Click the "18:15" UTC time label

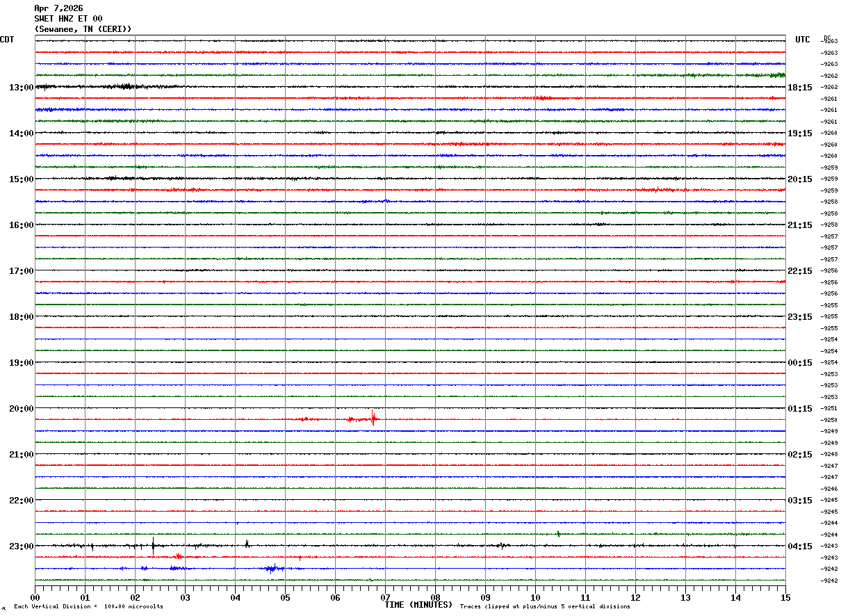[x=800, y=88]
